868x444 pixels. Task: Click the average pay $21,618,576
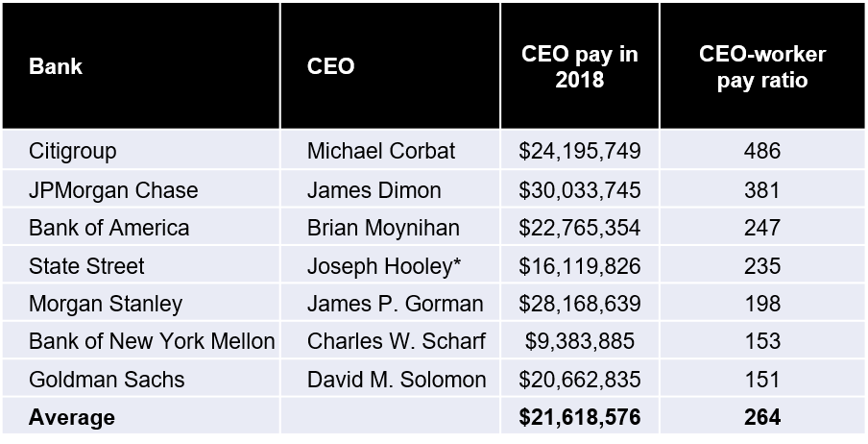(579, 417)
